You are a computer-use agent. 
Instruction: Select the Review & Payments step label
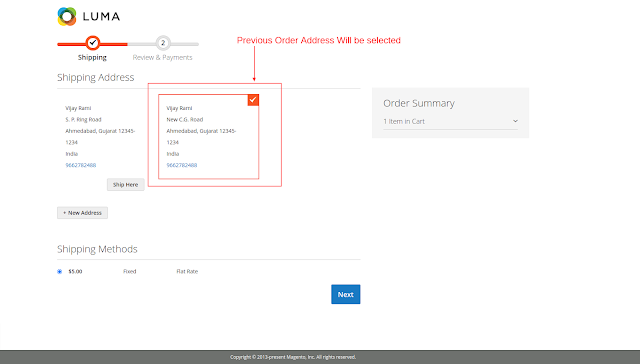tap(162, 58)
